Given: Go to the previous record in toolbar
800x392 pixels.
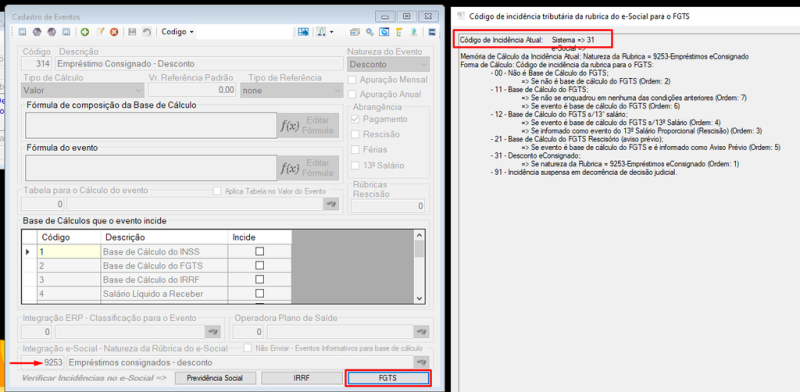Looking at the screenshot, I should click(37, 32).
